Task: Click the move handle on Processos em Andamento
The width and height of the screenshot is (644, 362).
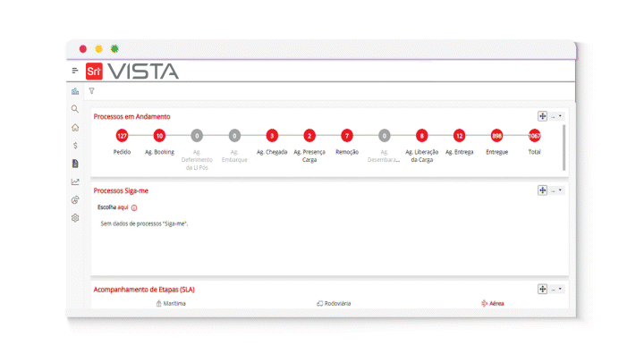Action: click(x=542, y=116)
